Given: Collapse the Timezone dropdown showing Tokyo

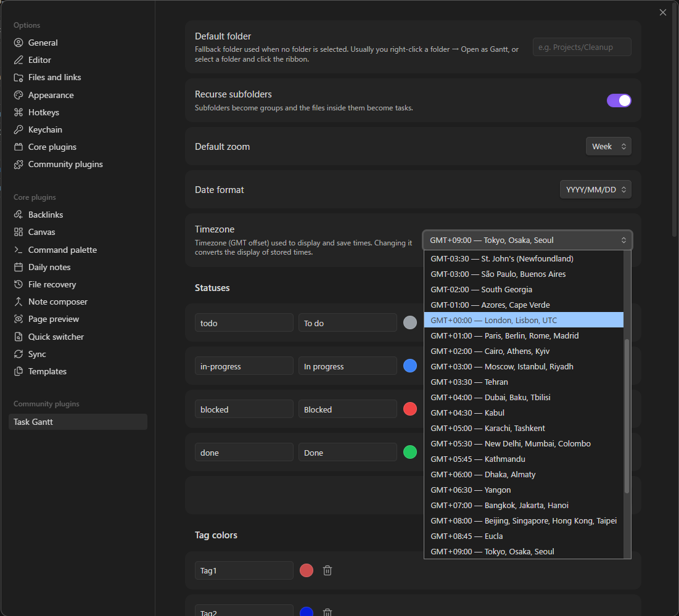Looking at the screenshot, I should pyautogui.click(x=527, y=240).
